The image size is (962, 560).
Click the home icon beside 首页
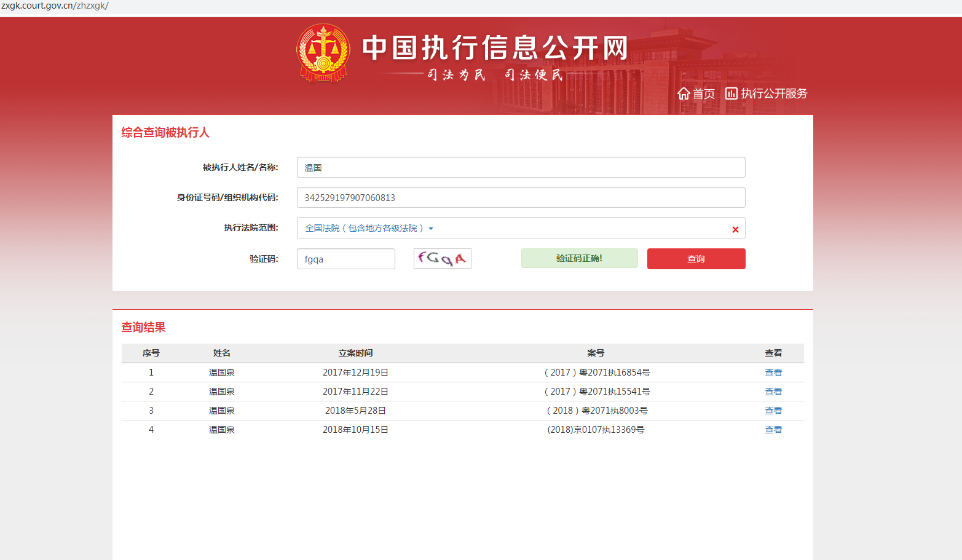684,93
